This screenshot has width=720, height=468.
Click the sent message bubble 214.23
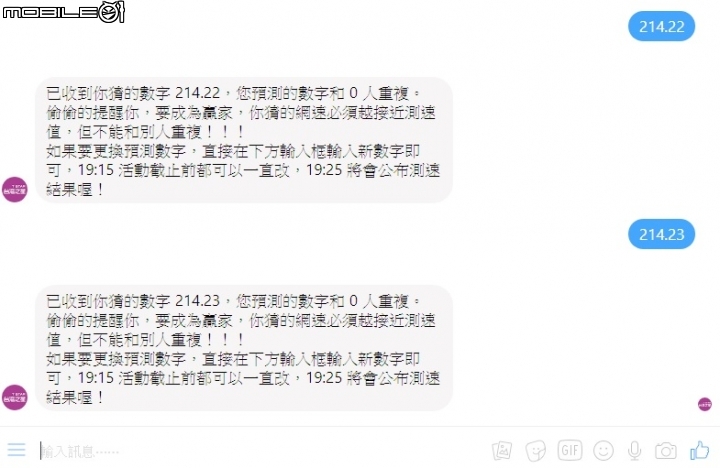click(661, 234)
